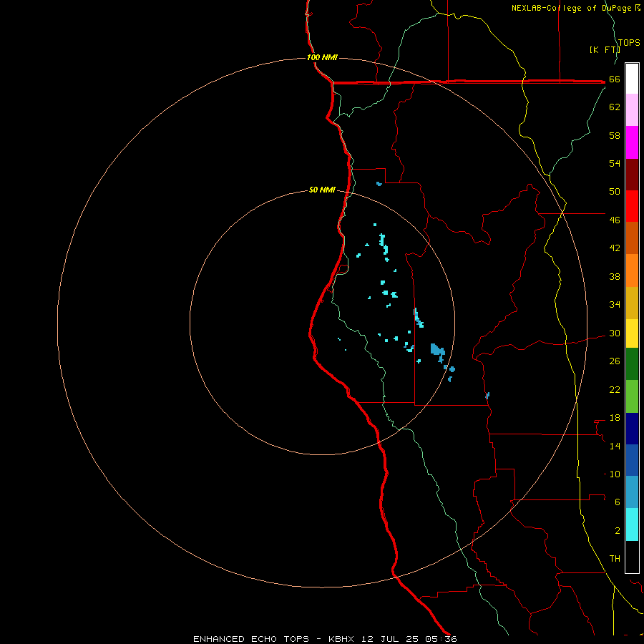Click the white swatch in the tops legend
This screenshot has width=644, height=644.
[632, 79]
